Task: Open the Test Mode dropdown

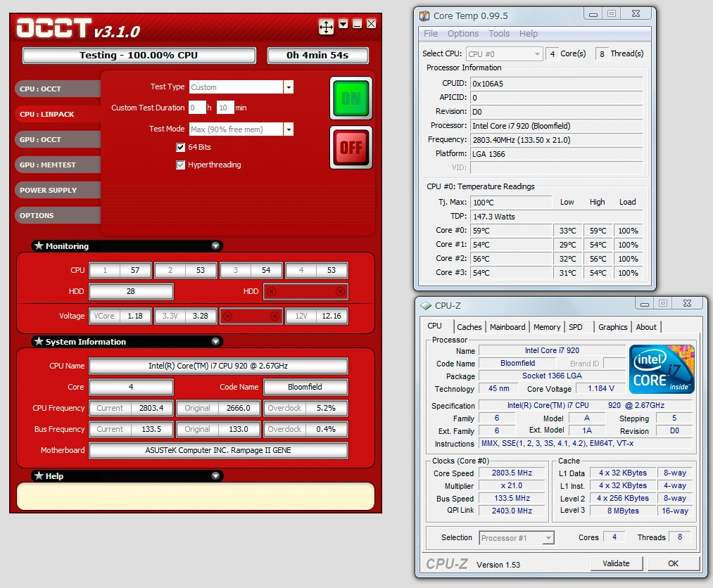Action: coord(289,129)
